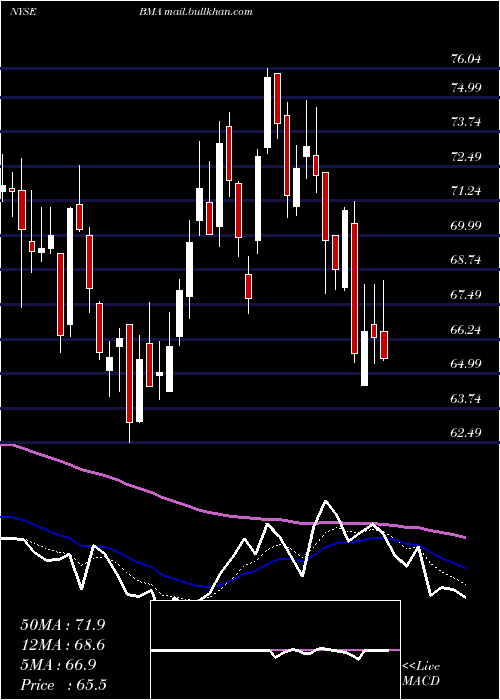
Task: Click inside the Live MACD mini chart
Action: click(x=275, y=650)
